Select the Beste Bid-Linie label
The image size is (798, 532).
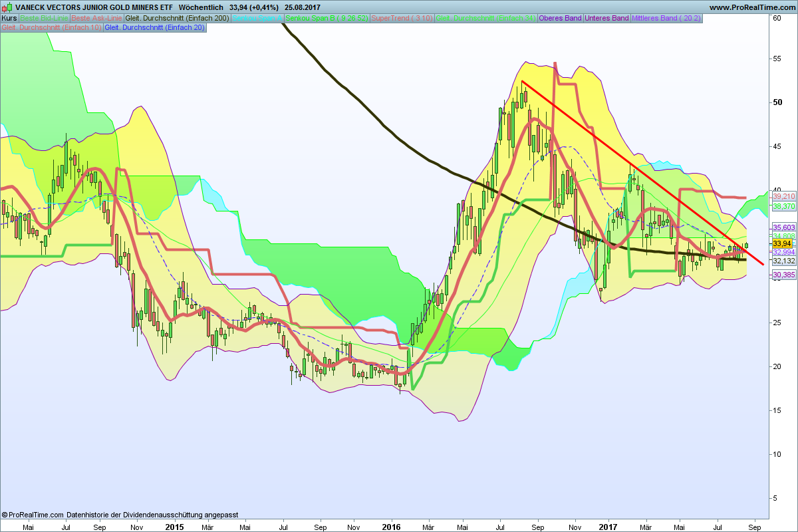click(43, 18)
